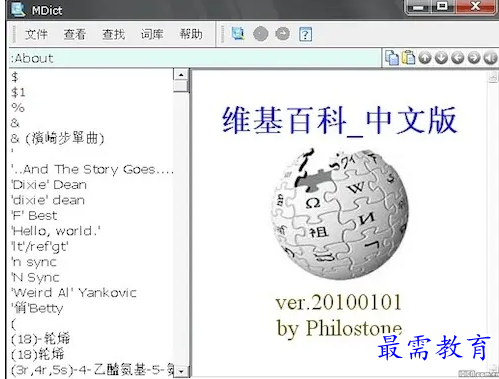Click the down arrow round button
Viewport: 499px width, 379px height.
[441, 58]
